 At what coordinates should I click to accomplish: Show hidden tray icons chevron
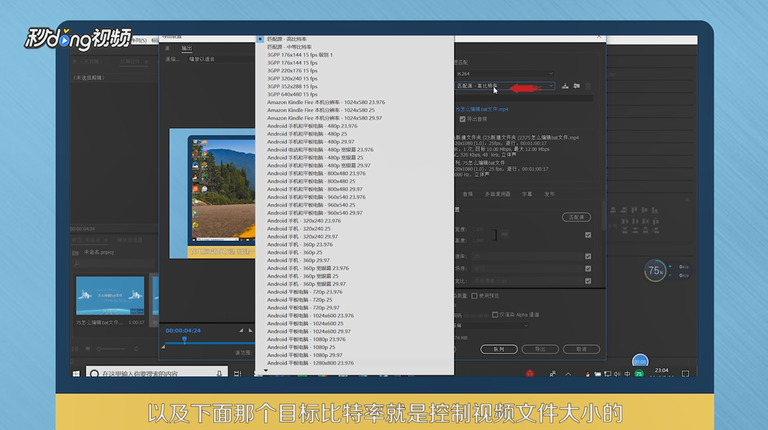[568, 374]
